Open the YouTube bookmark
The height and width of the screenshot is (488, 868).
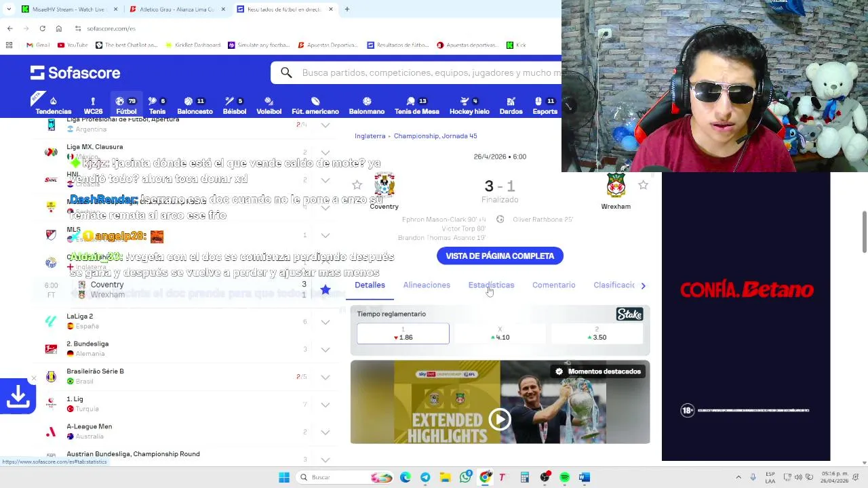[73, 45]
